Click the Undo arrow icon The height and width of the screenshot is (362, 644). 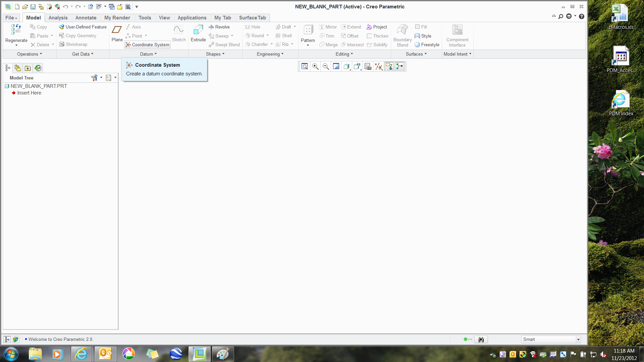[65, 7]
